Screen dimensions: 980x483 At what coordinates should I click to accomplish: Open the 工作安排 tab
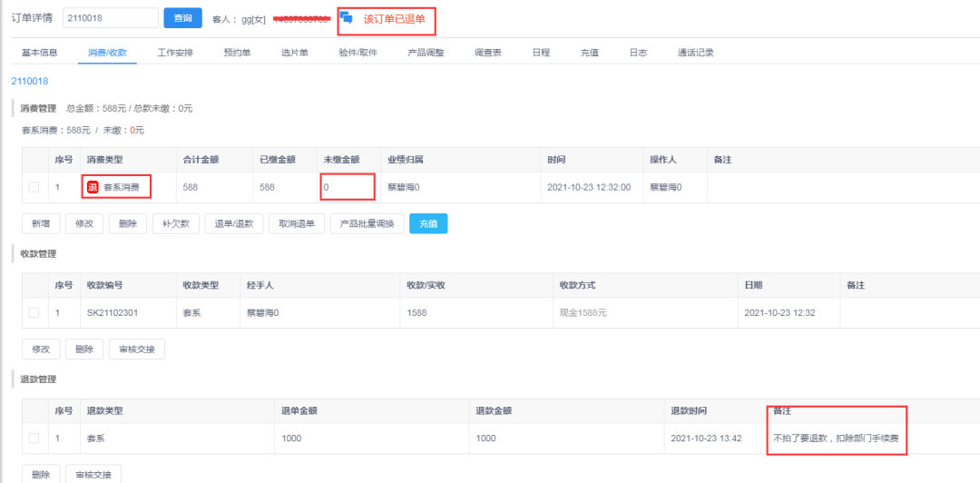click(x=175, y=53)
